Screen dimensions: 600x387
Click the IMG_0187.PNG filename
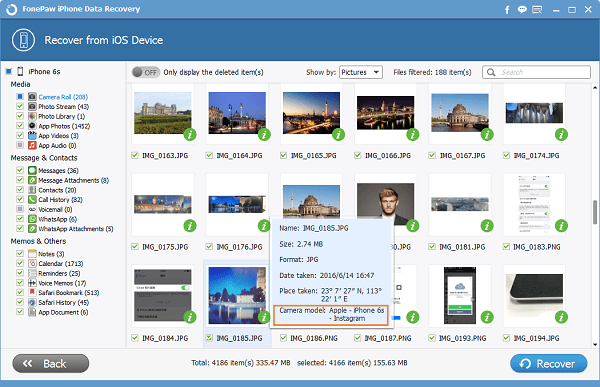pyautogui.click(x=388, y=338)
